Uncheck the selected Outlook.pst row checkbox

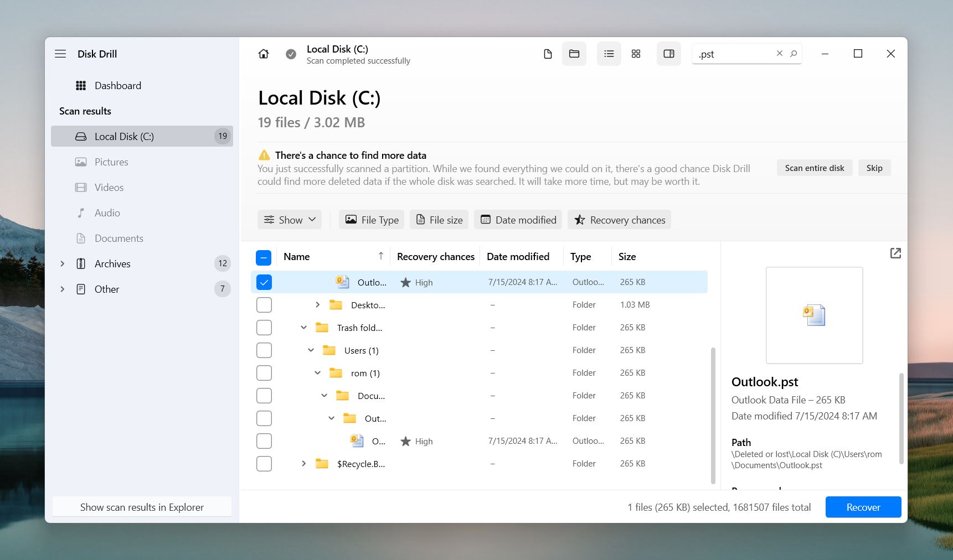coord(264,282)
